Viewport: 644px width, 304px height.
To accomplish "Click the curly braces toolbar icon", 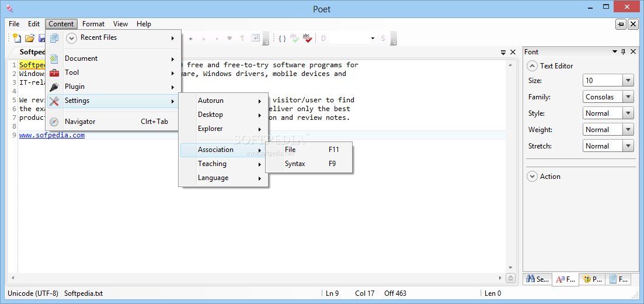I will 282,38.
